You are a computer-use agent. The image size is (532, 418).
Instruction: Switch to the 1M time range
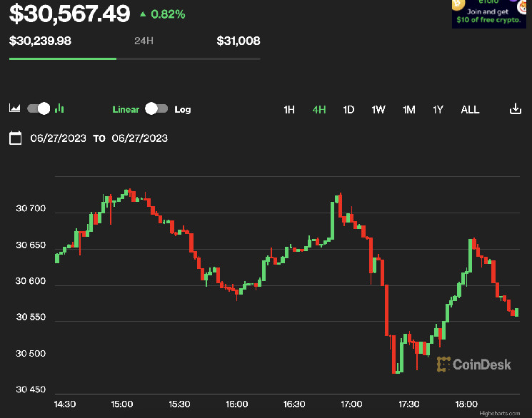tap(409, 110)
